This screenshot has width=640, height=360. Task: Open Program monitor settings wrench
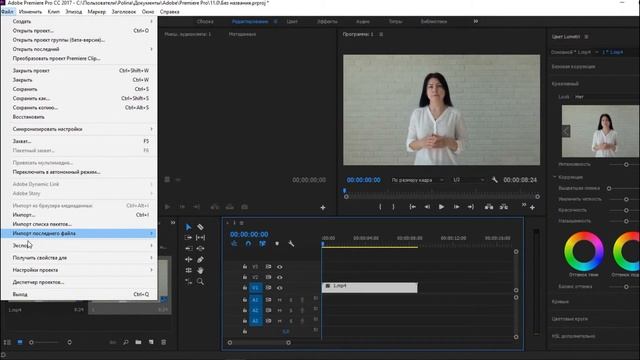pos(494,180)
